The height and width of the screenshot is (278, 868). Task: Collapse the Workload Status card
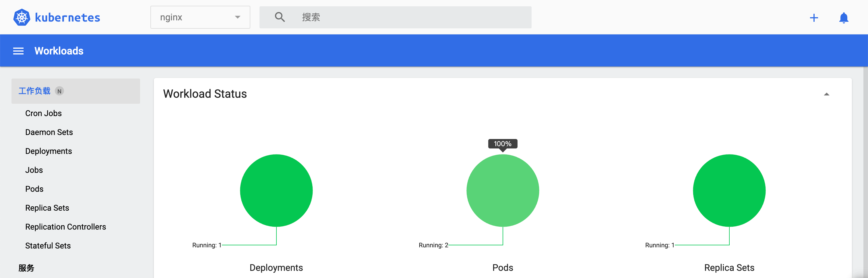point(826,94)
